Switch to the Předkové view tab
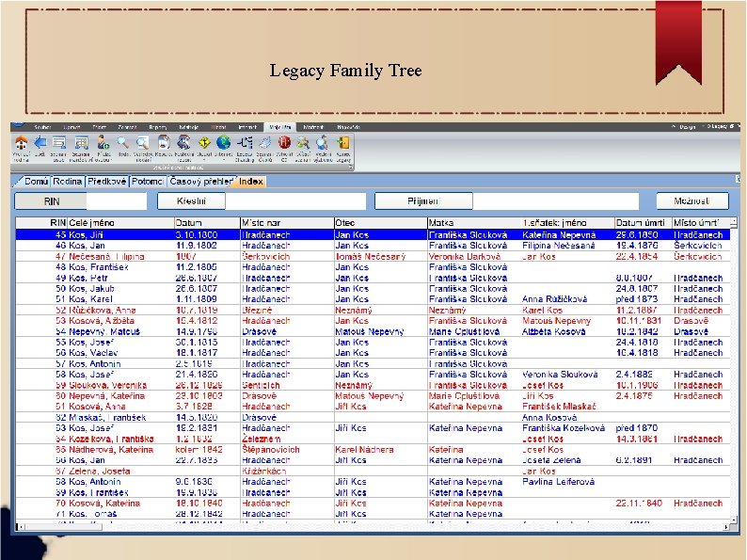This screenshot has height=560, width=747. coord(106,181)
